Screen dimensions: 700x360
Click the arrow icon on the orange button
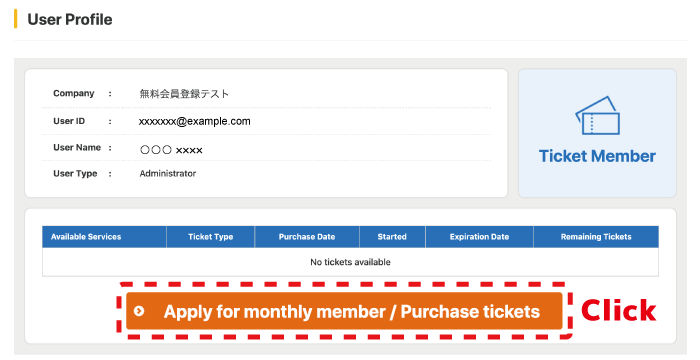pos(139,311)
